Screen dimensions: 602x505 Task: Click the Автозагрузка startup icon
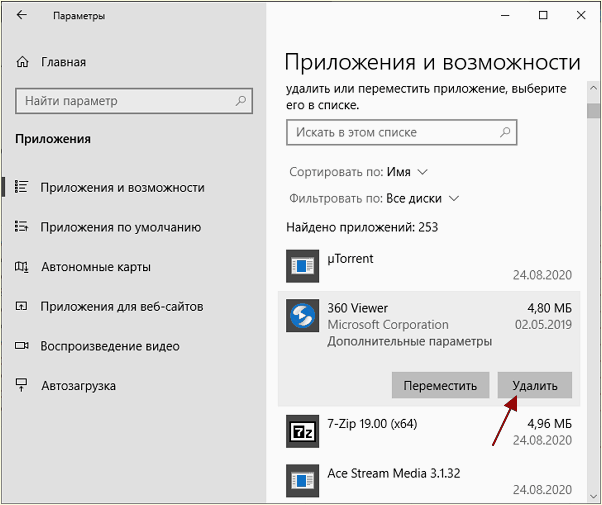coord(21,385)
